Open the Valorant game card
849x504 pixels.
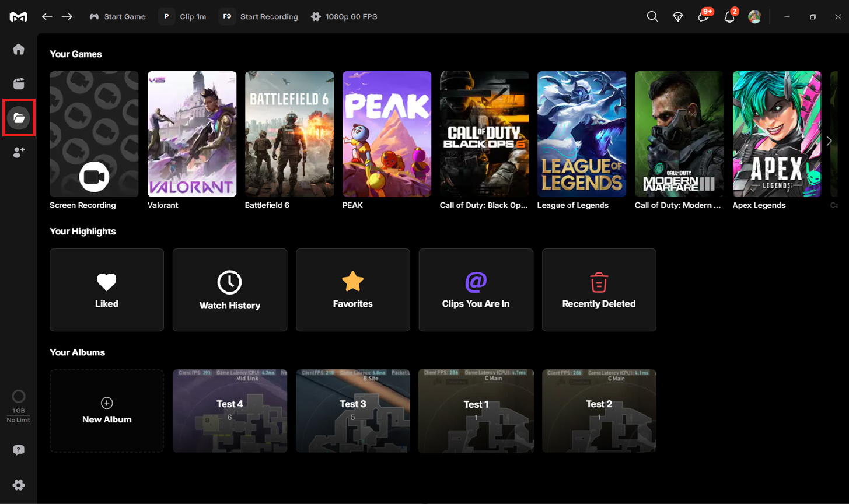[192, 134]
